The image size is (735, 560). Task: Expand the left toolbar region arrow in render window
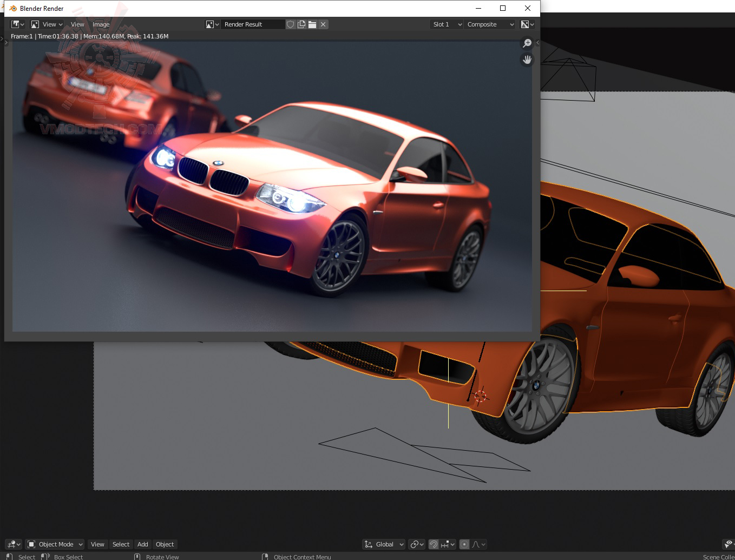[6, 42]
